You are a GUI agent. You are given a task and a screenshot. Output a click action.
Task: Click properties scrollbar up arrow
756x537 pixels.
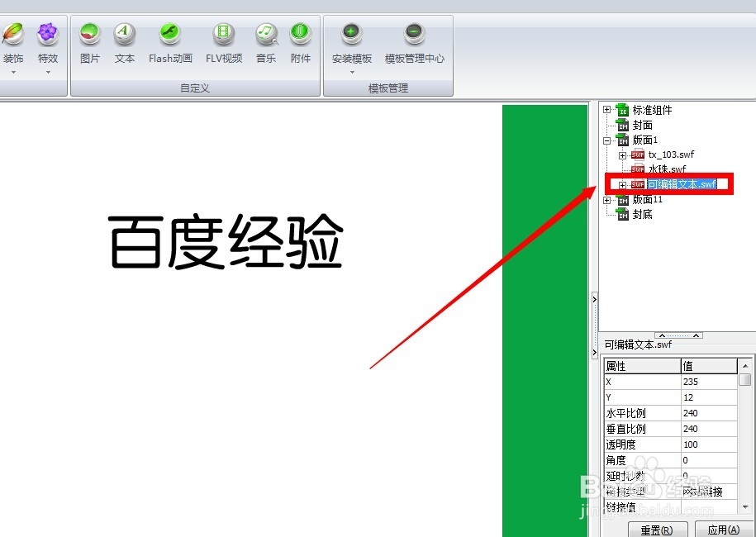[745, 366]
